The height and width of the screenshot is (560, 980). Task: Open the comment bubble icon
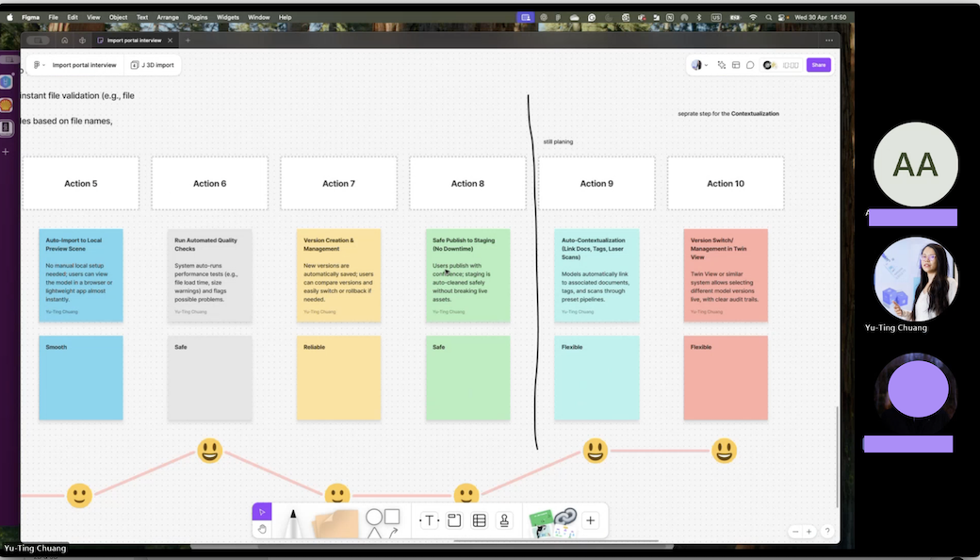click(x=750, y=65)
